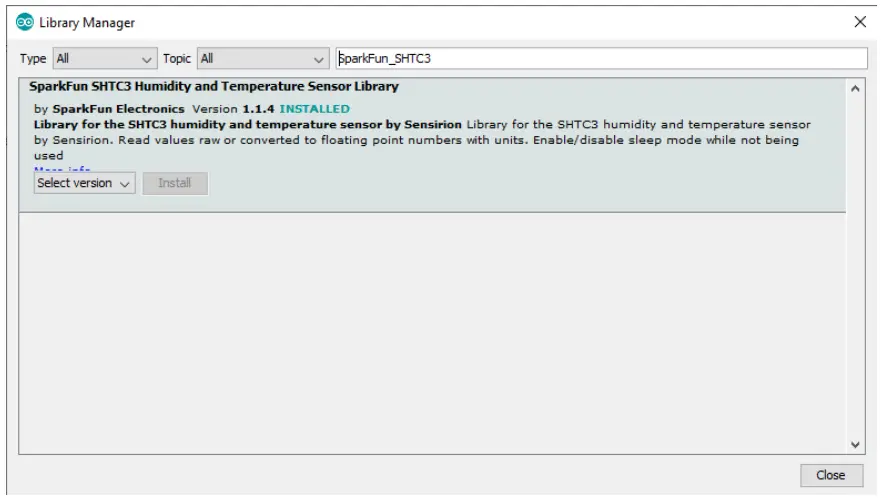The height and width of the screenshot is (500, 884).
Task: Click the Type label text
Action: pyautogui.click(x=31, y=59)
